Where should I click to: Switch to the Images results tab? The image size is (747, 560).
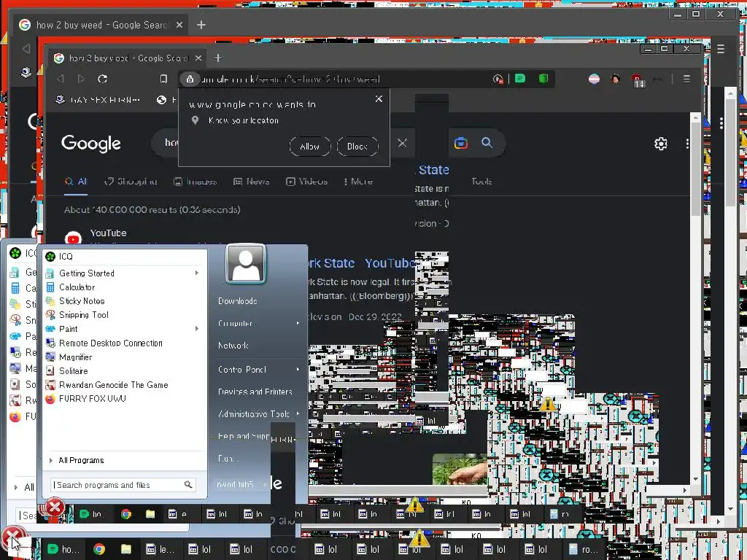point(196,182)
